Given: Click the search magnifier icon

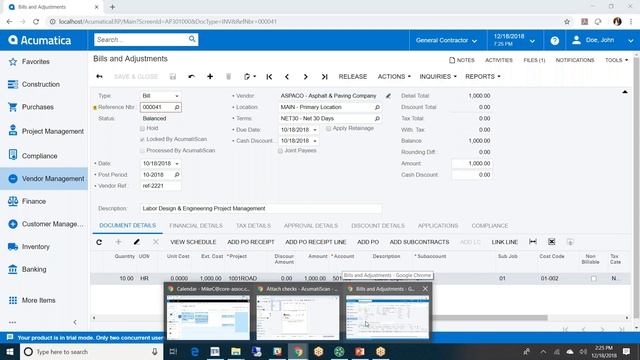Looking at the screenshot, I should point(192,39).
